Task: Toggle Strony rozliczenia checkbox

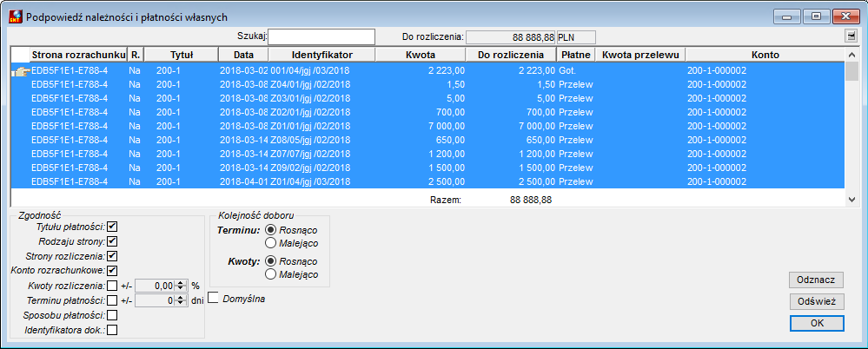Action: (x=112, y=256)
